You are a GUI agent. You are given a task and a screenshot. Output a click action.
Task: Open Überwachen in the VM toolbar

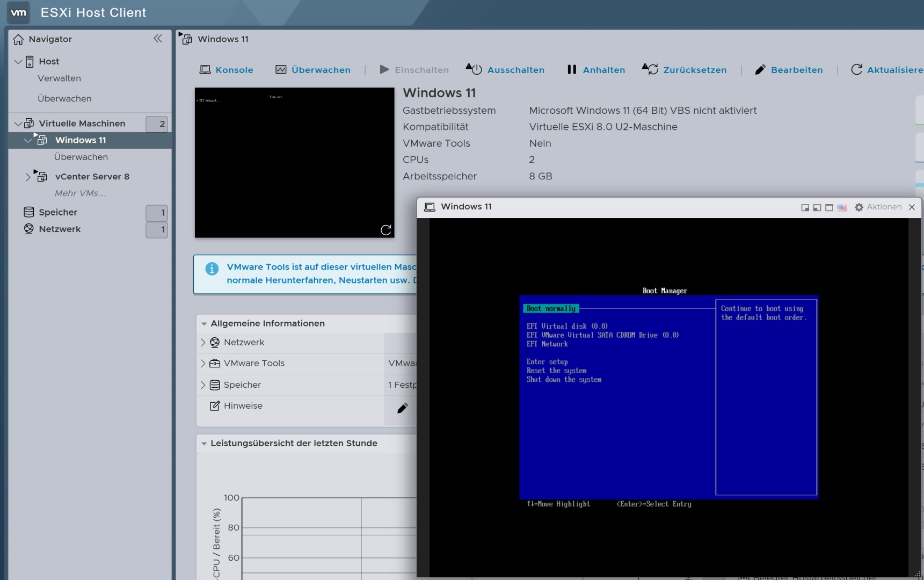pyautogui.click(x=321, y=70)
